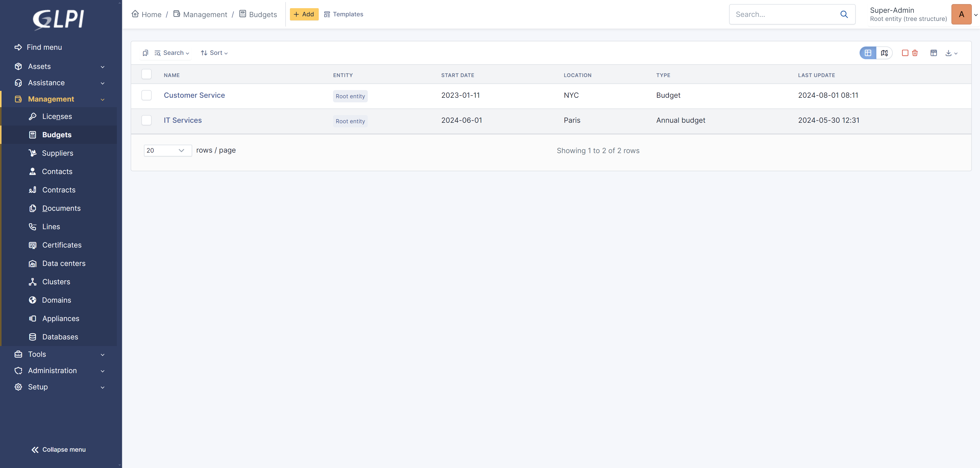Collapse the sidebar menu
Image resolution: width=980 pixels, height=468 pixels.
[x=59, y=449]
